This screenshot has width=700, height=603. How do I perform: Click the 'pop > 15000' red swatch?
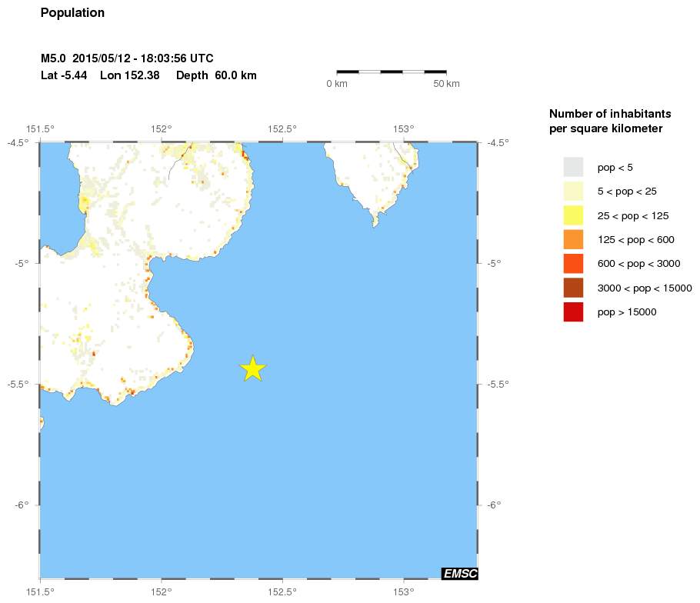(x=573, y=311)
